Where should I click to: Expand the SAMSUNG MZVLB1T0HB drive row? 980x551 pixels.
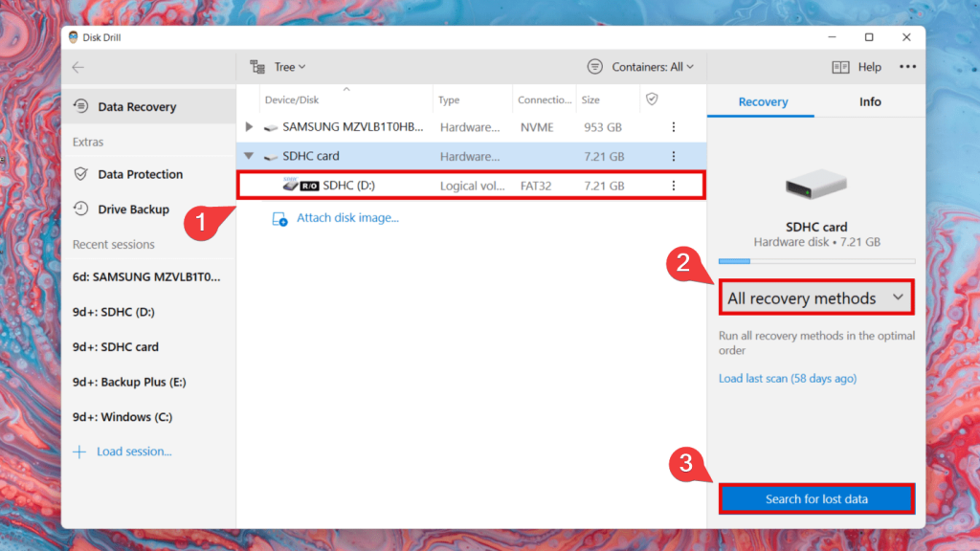coord(248,126)
